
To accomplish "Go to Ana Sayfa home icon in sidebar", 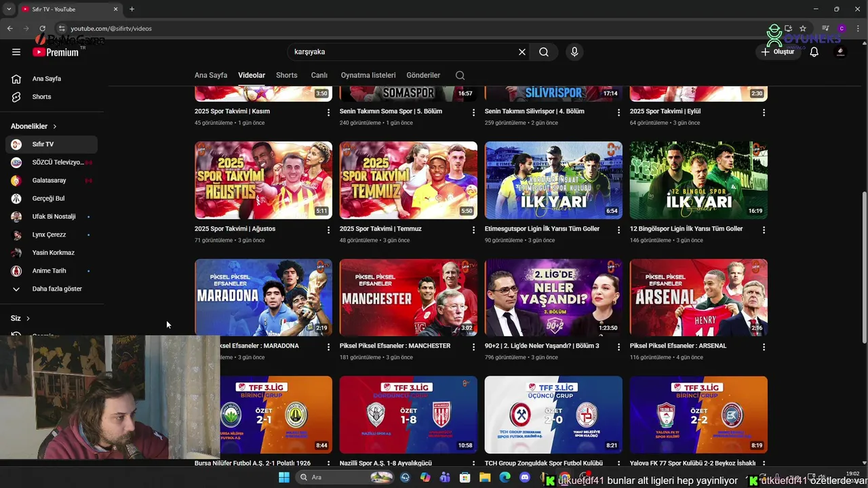I will 16,79.
